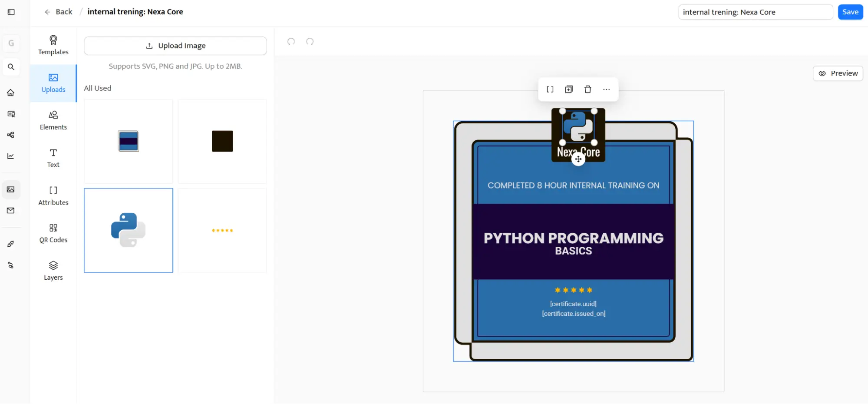868x404 pixels.
Task: Open the Preview button
Action: pyautogui.click(x=838, y=73)
